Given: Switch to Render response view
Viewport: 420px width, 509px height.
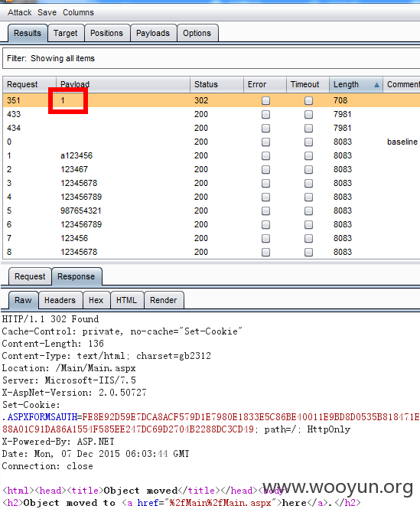Looking at the screenshot, I should [164, 300].
